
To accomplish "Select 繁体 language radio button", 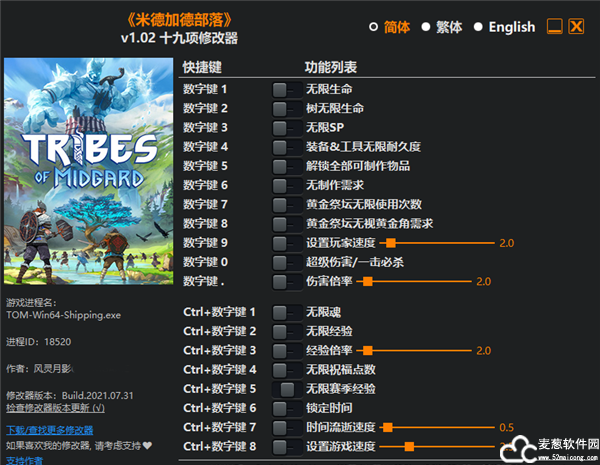I will point(426,27).
